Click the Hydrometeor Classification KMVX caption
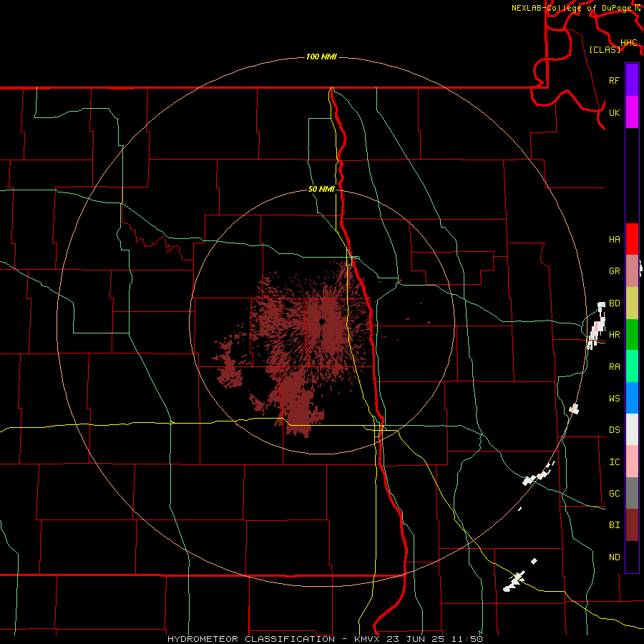This screenshot has width=644, height=644. coord(325,639)
